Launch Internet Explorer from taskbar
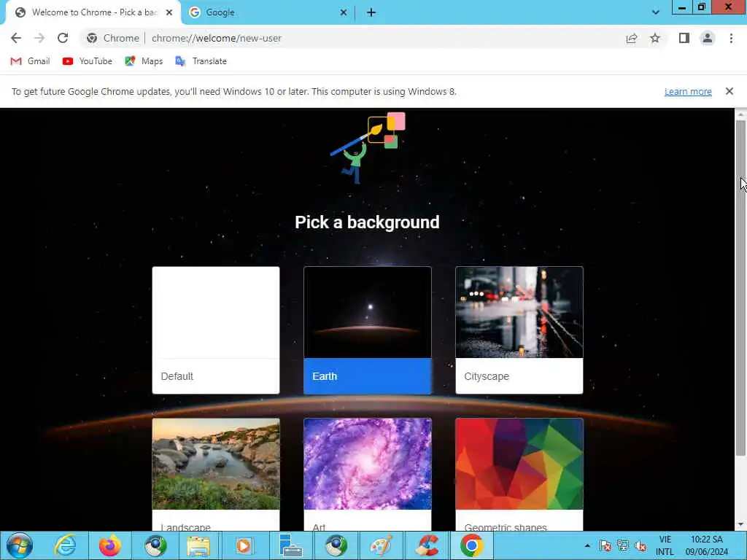747x560 pixels. point(65,545)
